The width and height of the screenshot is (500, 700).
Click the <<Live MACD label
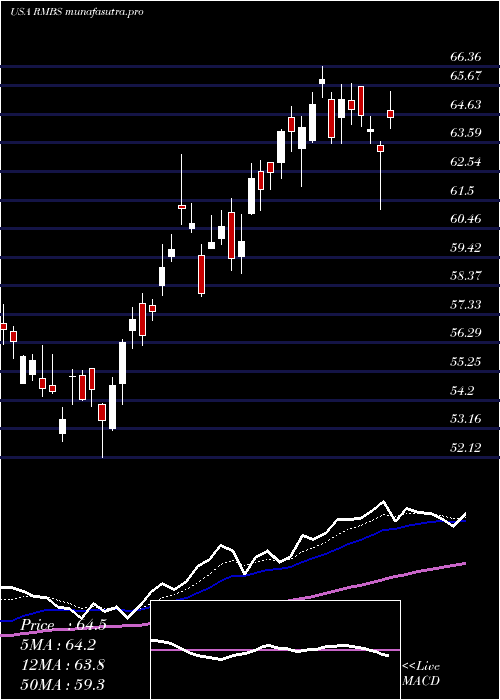coord(421,674)
